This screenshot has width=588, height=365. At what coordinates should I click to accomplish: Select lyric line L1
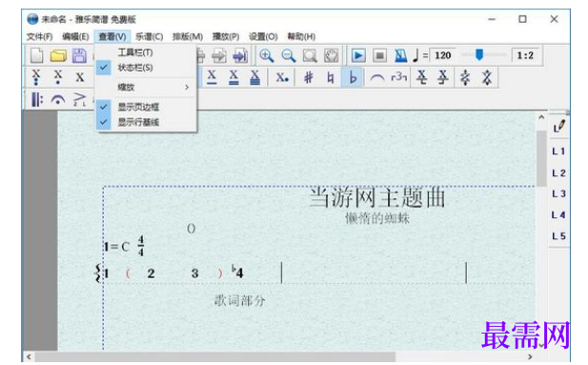coord(558,152)
